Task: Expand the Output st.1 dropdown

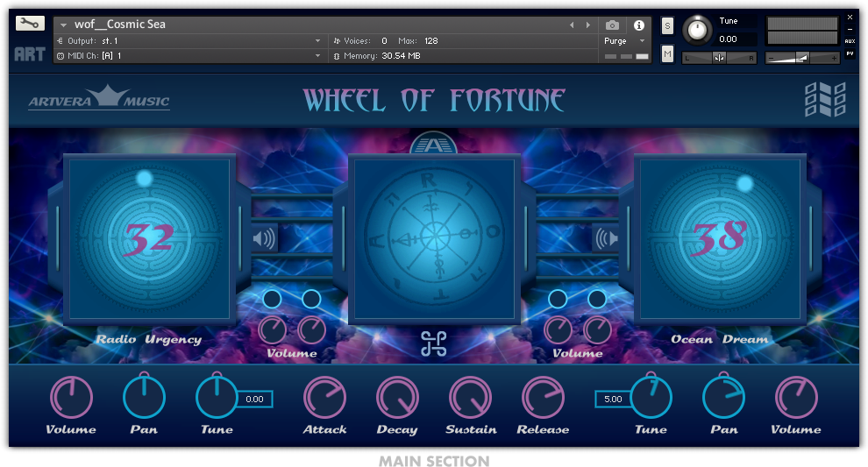Action: pyautogui.click(x=317, y=41)
